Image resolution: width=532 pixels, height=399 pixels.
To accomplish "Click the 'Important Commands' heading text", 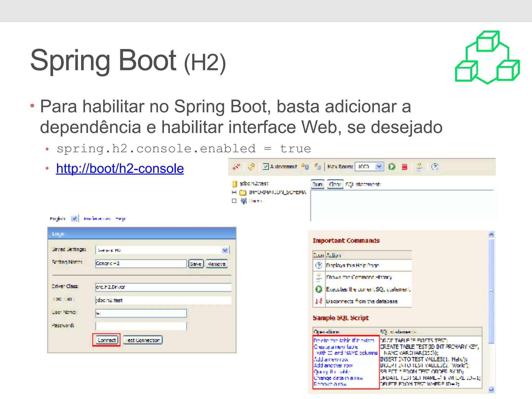I will coord(346,241).
